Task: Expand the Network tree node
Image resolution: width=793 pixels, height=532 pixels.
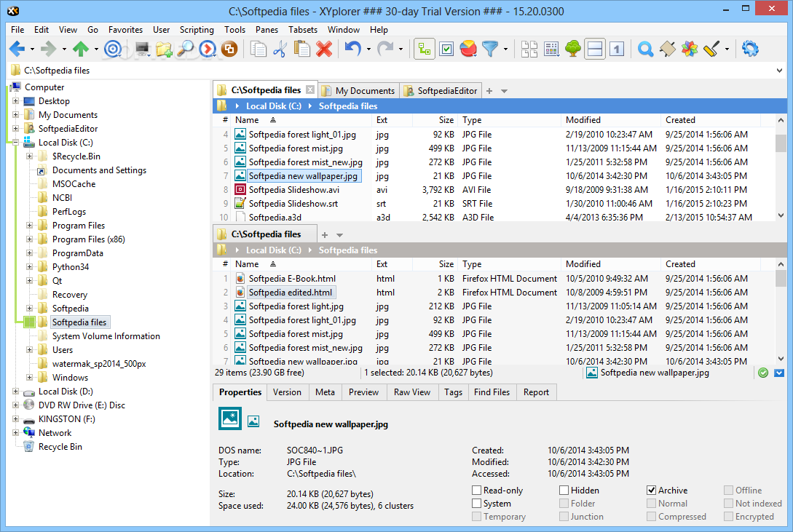Action: (x=16, y=432)
